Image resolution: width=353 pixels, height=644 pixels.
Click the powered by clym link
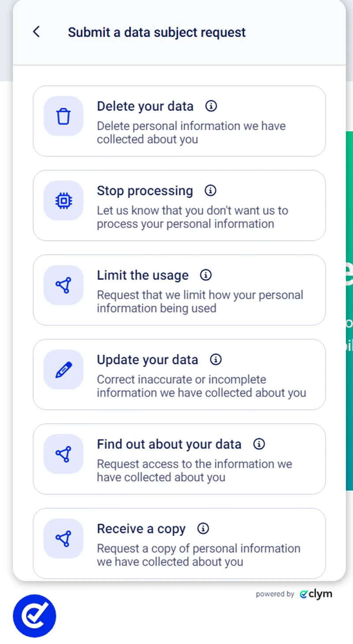click(293, 594)
